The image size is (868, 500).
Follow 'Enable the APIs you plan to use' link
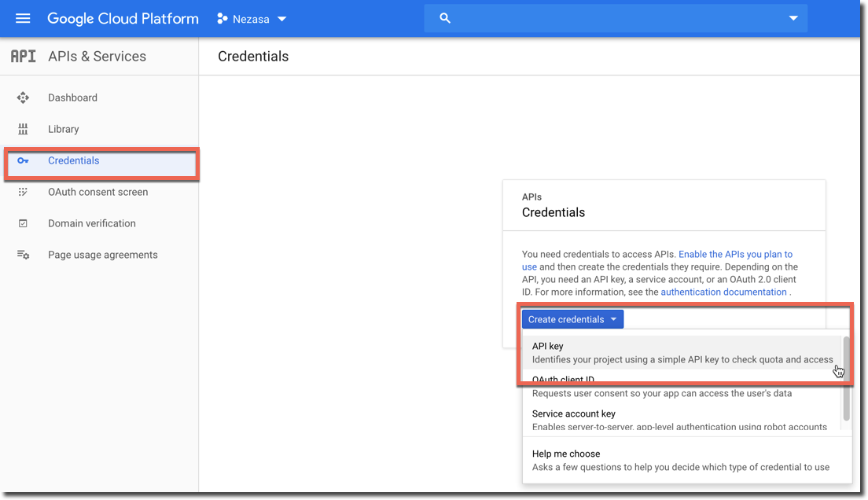pos(657,260)
